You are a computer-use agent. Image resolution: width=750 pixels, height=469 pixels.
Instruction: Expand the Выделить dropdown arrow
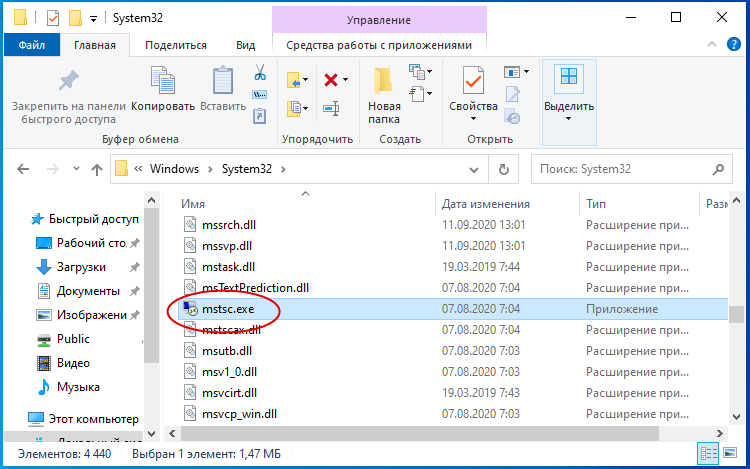pos(568,119)
